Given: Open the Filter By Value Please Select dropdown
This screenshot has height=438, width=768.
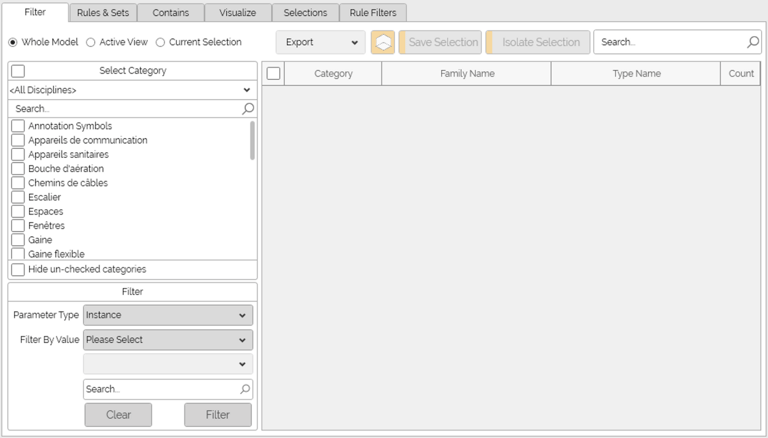Looking at the screenshot, I should 168,340.
